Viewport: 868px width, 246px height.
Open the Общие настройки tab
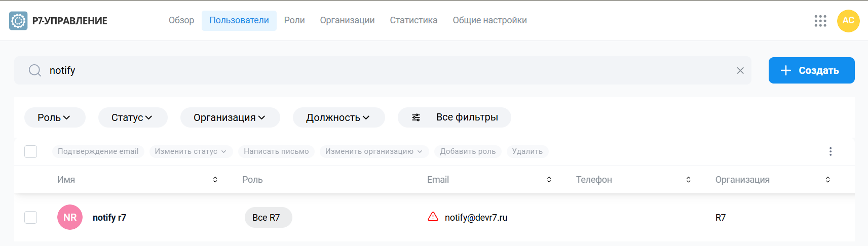(x=489, y=20)
